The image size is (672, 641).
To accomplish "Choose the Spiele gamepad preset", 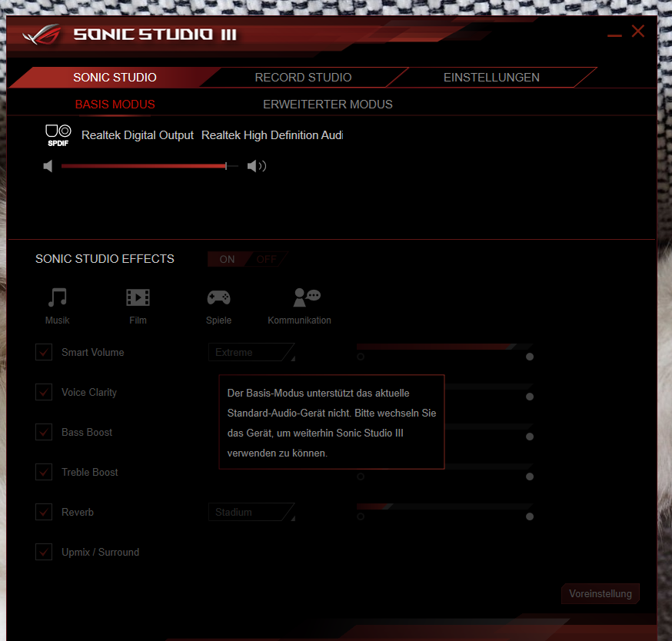I will [x=218, y=297].
